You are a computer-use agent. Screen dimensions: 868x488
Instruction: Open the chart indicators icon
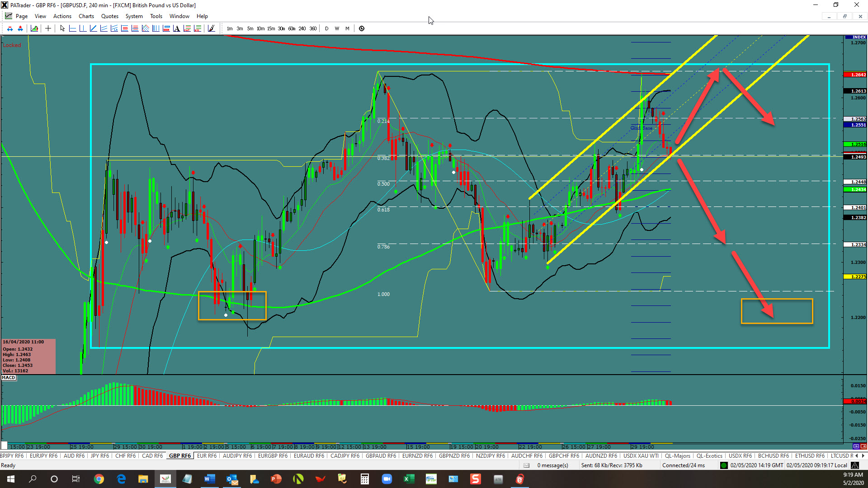[x=34, y=28]
